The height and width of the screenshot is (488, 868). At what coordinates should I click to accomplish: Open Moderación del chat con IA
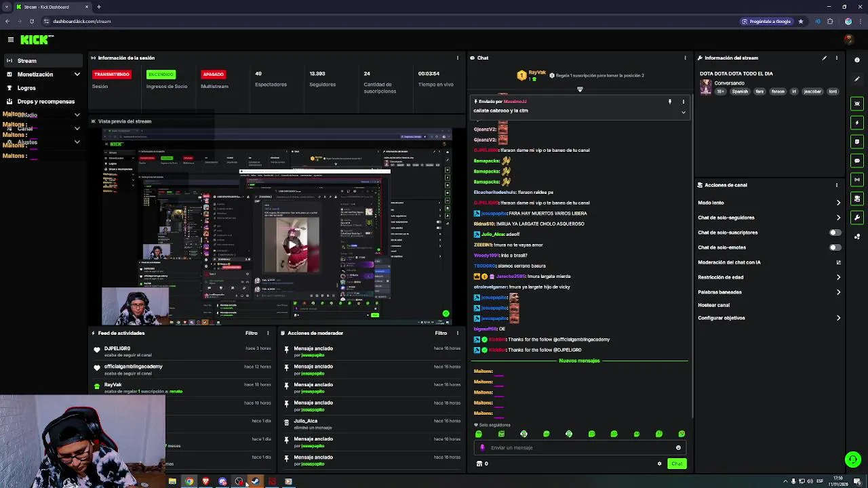tap(769, 262)
